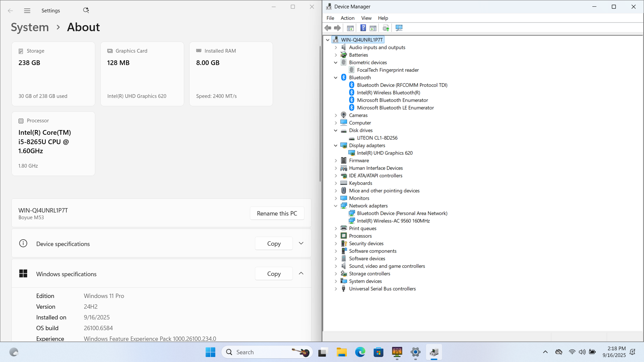Screen dimensions: 644x362
Task: Click the Scan for hardware changes toolbar icon
Action: click(x=399, y=28)
